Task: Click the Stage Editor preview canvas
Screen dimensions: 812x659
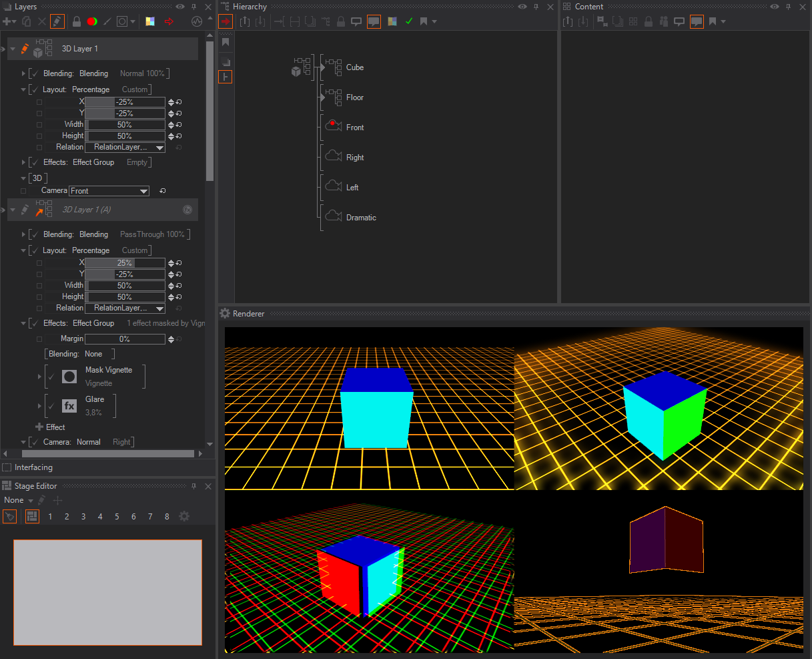Action: [107, 592]
